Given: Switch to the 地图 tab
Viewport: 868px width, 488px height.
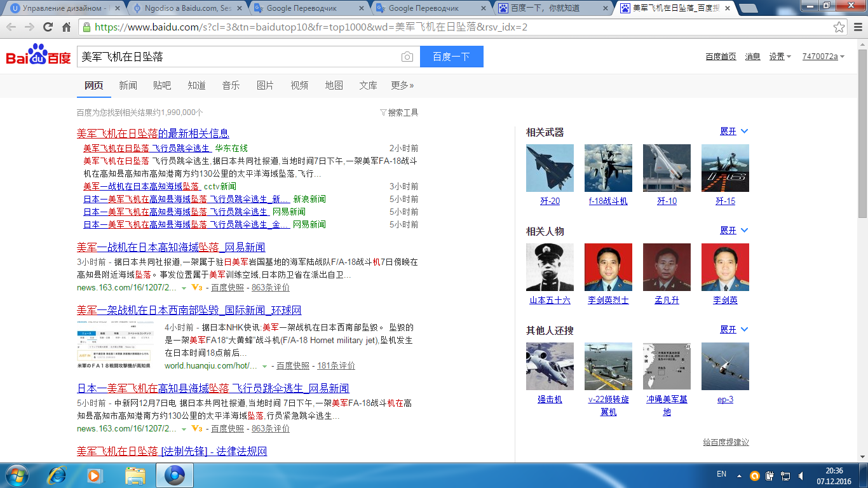Looking at the screenshot, I should [x=334, y=85].
